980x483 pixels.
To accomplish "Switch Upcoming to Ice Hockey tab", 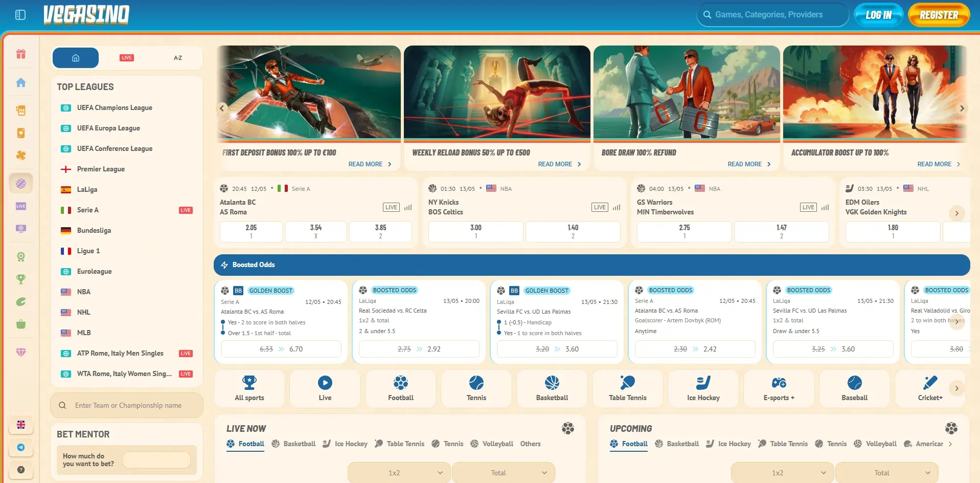I will click(728, 444).
